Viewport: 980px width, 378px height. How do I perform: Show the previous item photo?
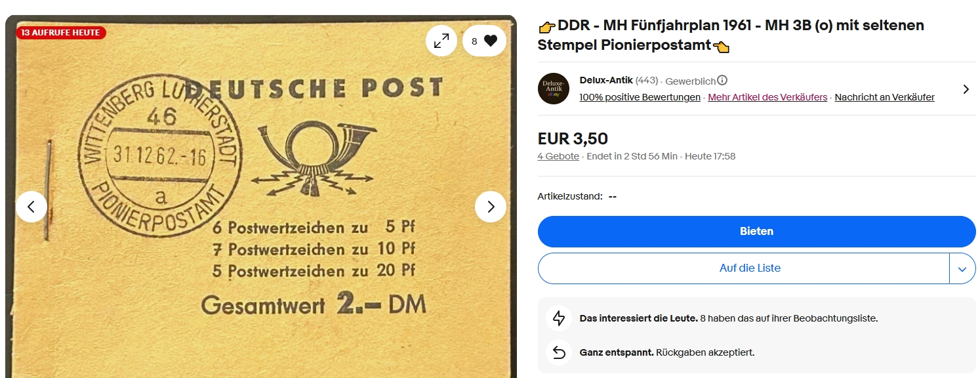pos(31,207)
